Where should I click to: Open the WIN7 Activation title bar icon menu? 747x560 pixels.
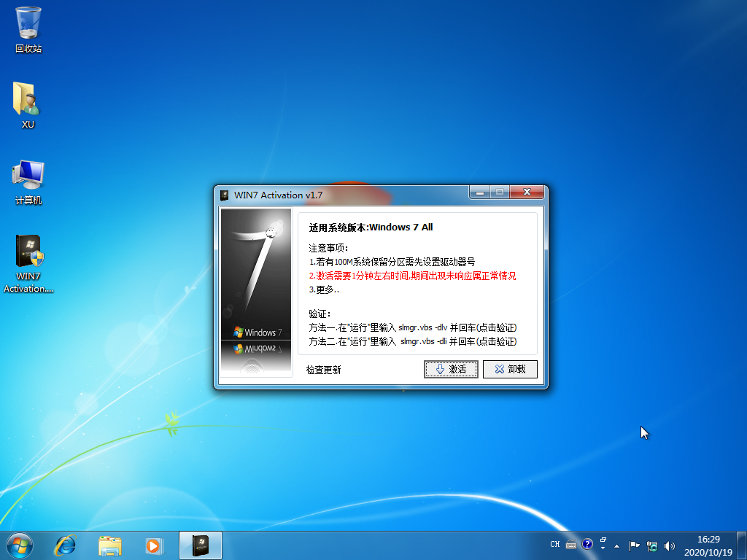pyautogui.click(x=224, y=195)
